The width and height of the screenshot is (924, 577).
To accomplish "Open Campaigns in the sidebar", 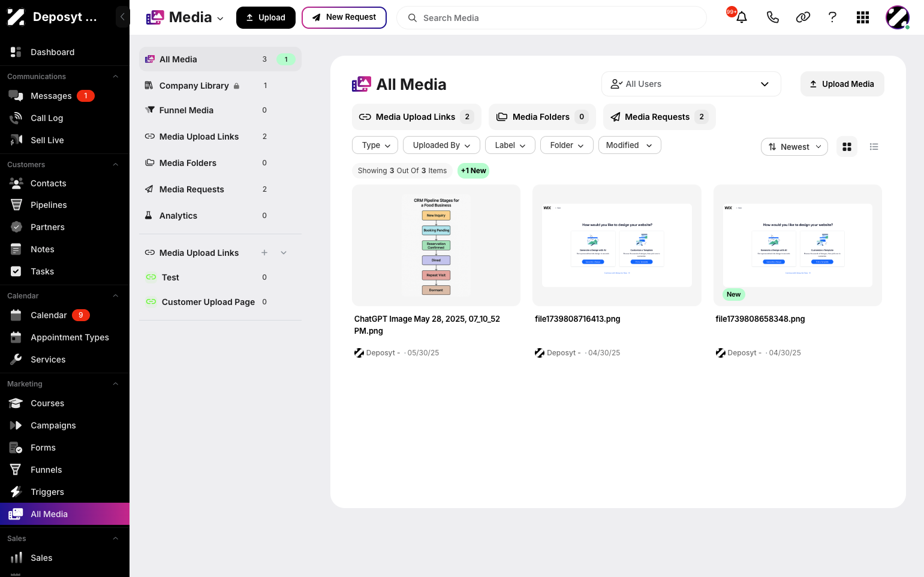I will pyautogui.click(x=65, y=425).
